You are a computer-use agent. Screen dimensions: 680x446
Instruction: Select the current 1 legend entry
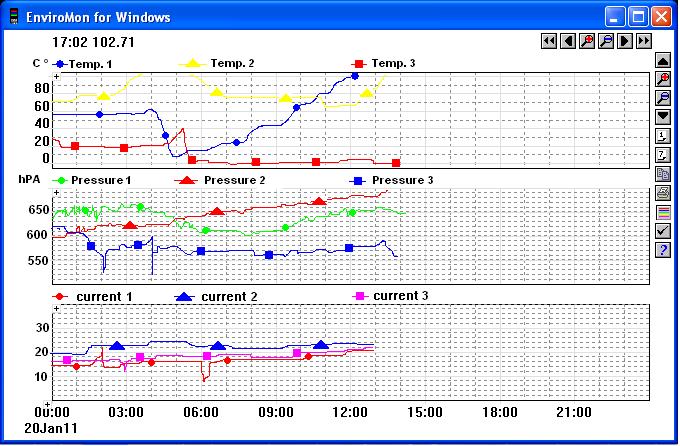point(92,297)
